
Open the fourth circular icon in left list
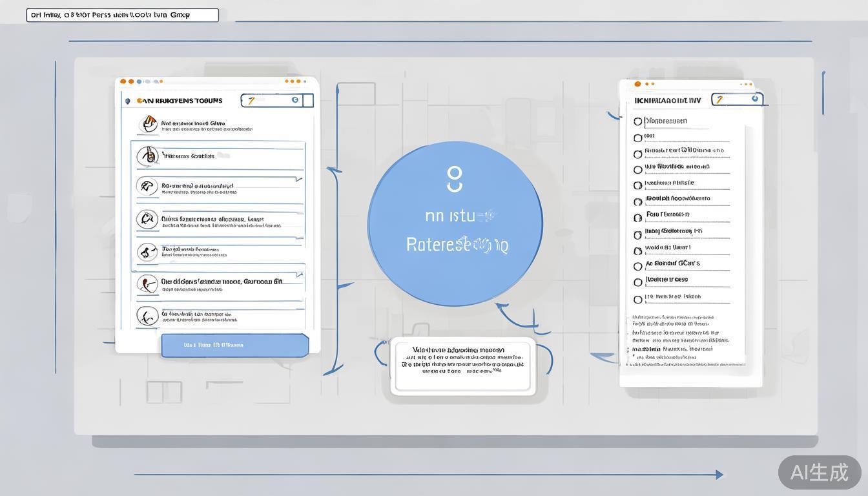pos(147,219)
